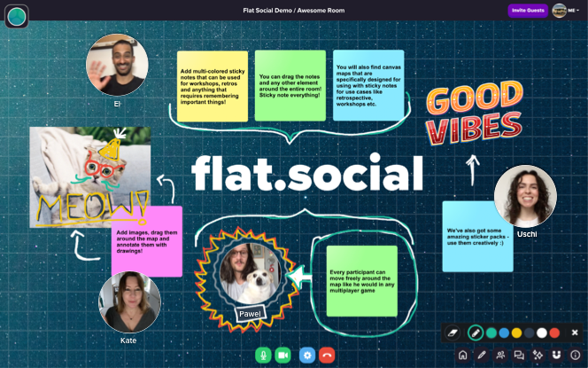Pick the blue drawing color

pyautogui.click(x=504, y=333)
